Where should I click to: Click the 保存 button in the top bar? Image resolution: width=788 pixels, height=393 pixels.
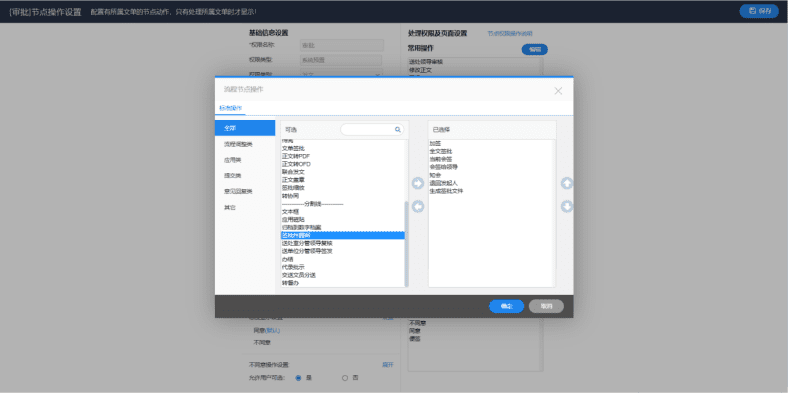759,11
